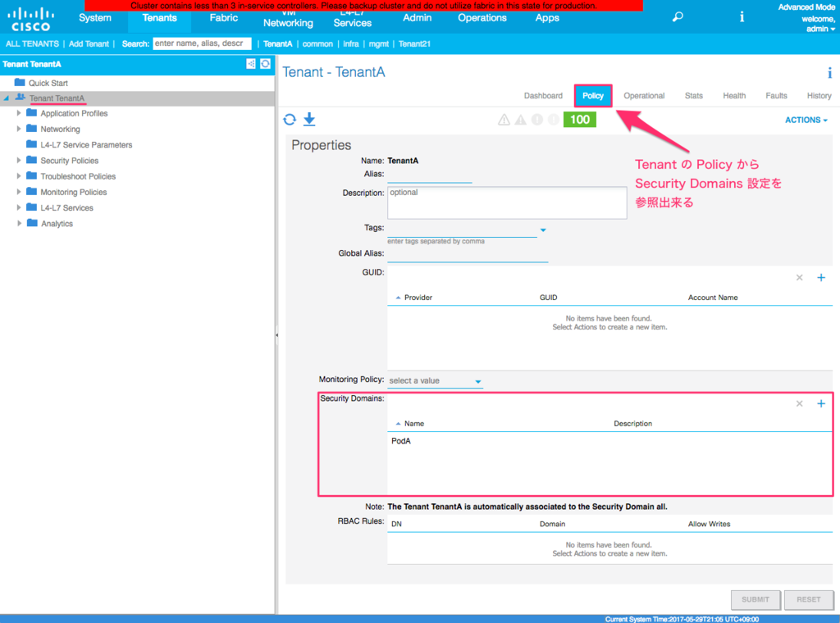The image size is (840, 623).
Task: Click the first circular fault severity icon
Action: pyautogui.click(x=536, y=120)
